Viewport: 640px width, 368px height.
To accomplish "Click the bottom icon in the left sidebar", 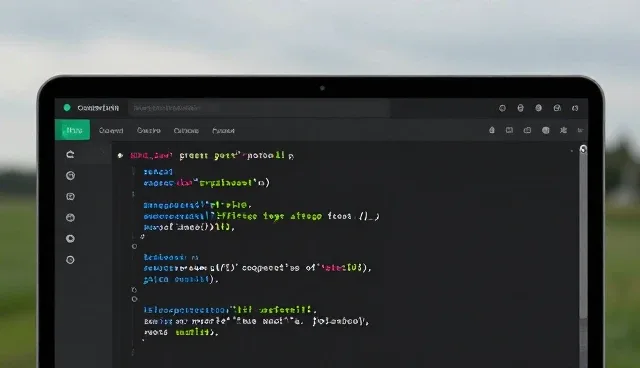I will point(70,260).
